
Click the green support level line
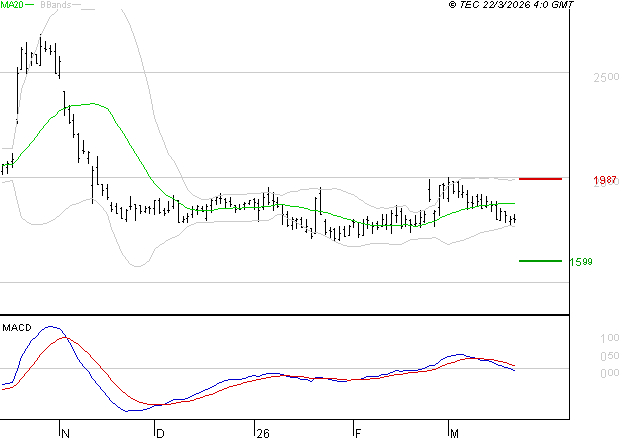click(x=540, y=261)
